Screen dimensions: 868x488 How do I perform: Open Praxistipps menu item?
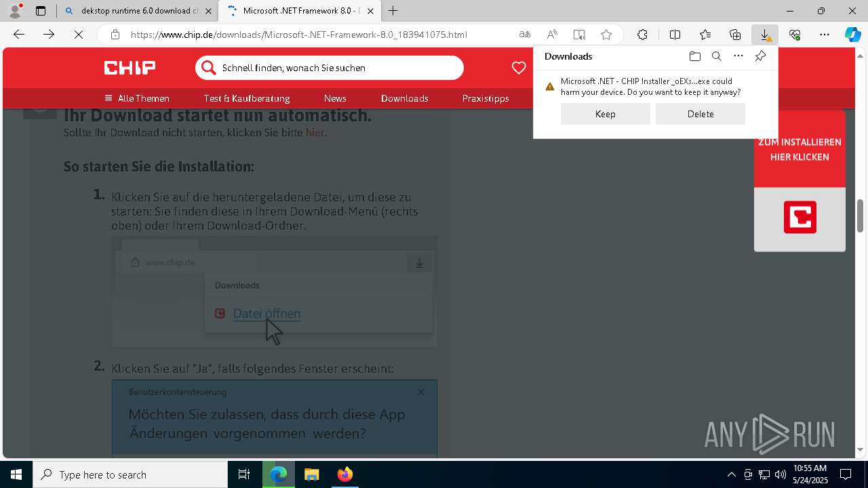click(486, 98)
